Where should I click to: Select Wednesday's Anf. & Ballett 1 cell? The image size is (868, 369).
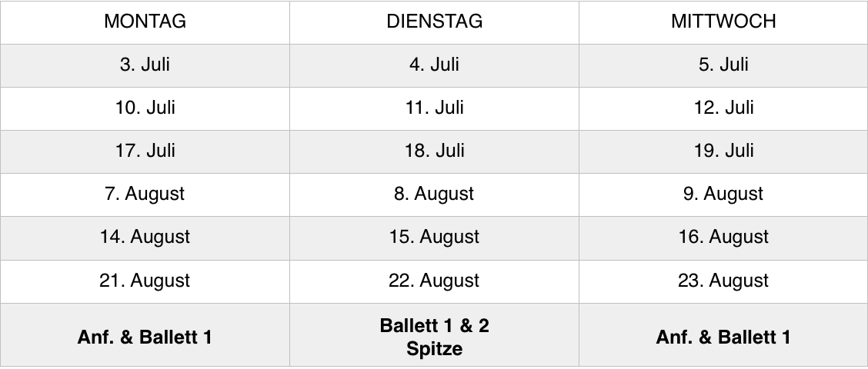(723, 335)
